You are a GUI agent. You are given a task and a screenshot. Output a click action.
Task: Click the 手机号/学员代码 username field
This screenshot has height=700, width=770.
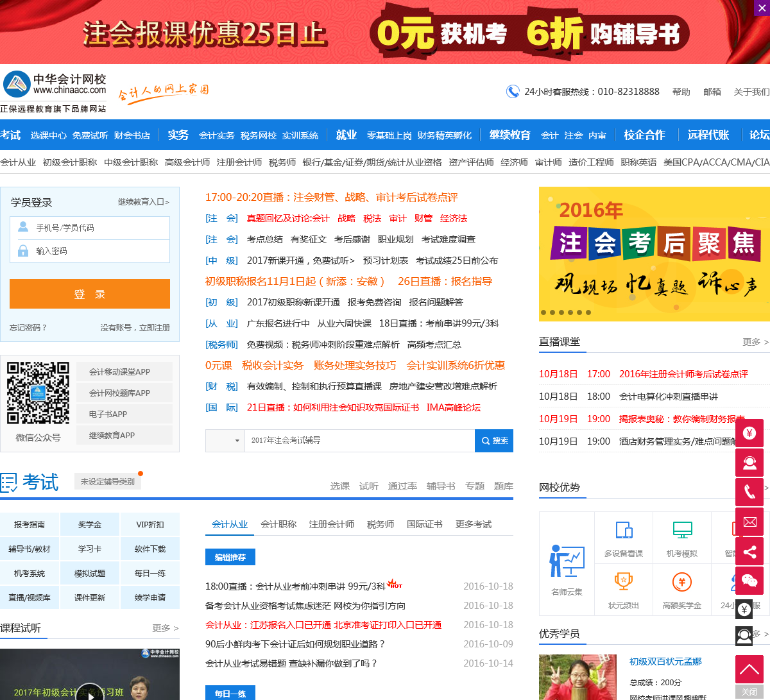click(90, 228)
